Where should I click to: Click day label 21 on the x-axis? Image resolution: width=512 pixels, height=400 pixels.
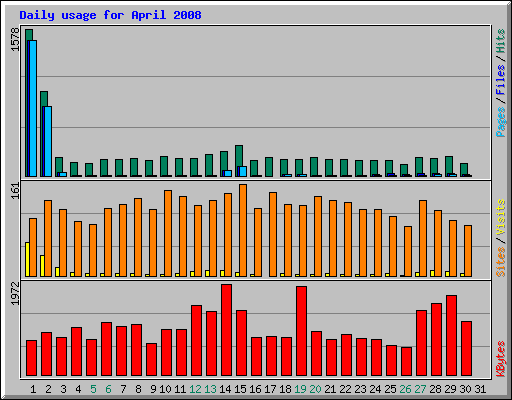tap(330, 389)
